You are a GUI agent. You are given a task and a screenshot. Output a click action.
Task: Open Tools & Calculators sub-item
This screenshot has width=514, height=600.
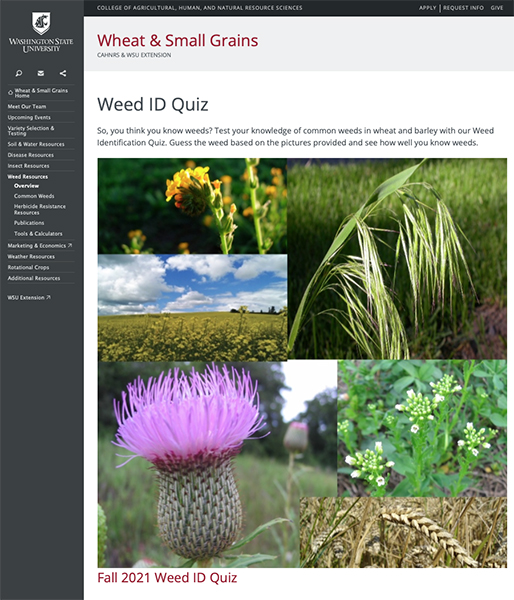tap(38, 233)
